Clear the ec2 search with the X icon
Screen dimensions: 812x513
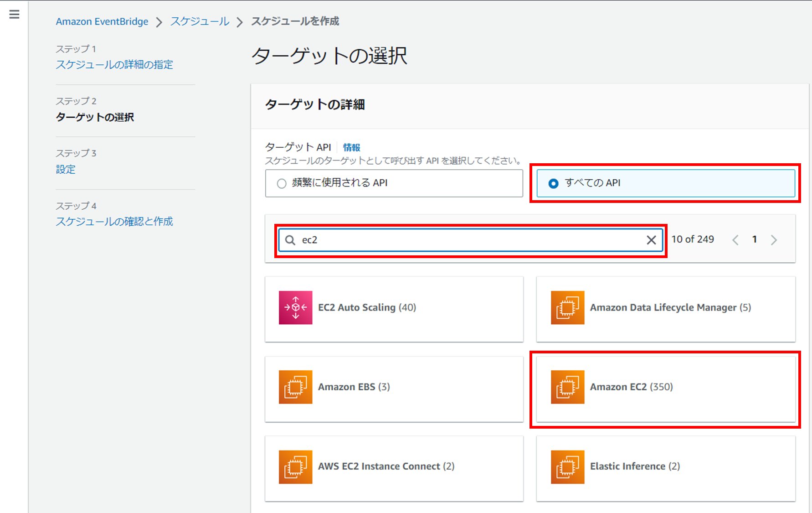pos(651,240)
